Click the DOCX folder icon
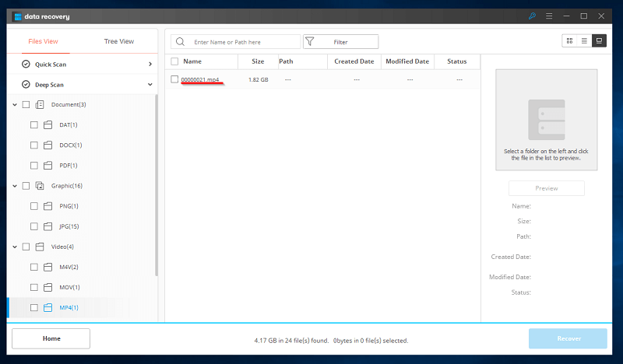Viewport: 623px width, 364px height. tap(48, 145)
